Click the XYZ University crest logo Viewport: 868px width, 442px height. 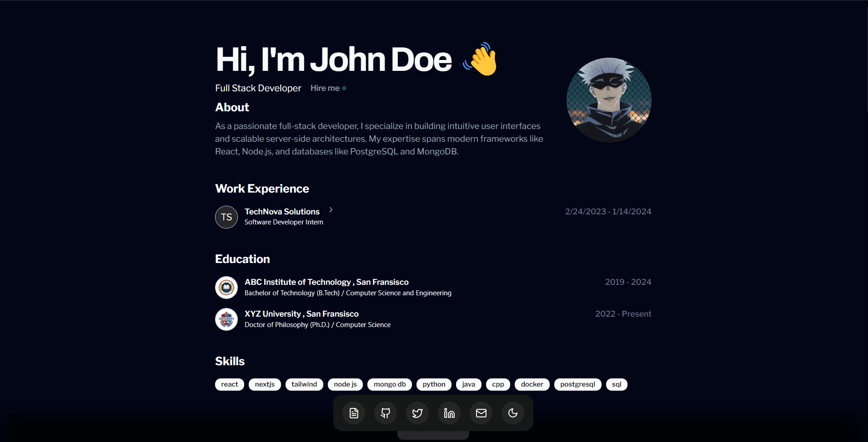pyautogui.click(x=226, y=319)
